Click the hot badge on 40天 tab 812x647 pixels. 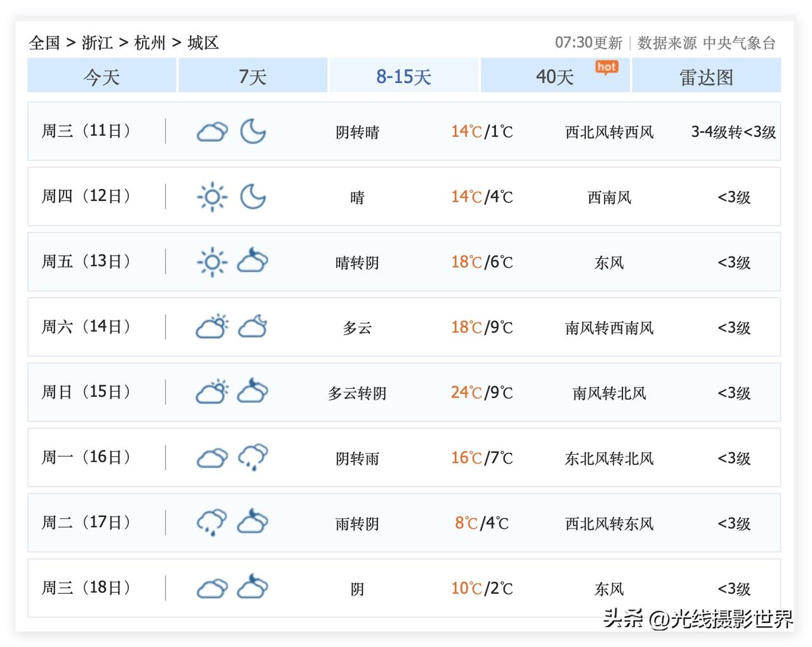(606, 67)
